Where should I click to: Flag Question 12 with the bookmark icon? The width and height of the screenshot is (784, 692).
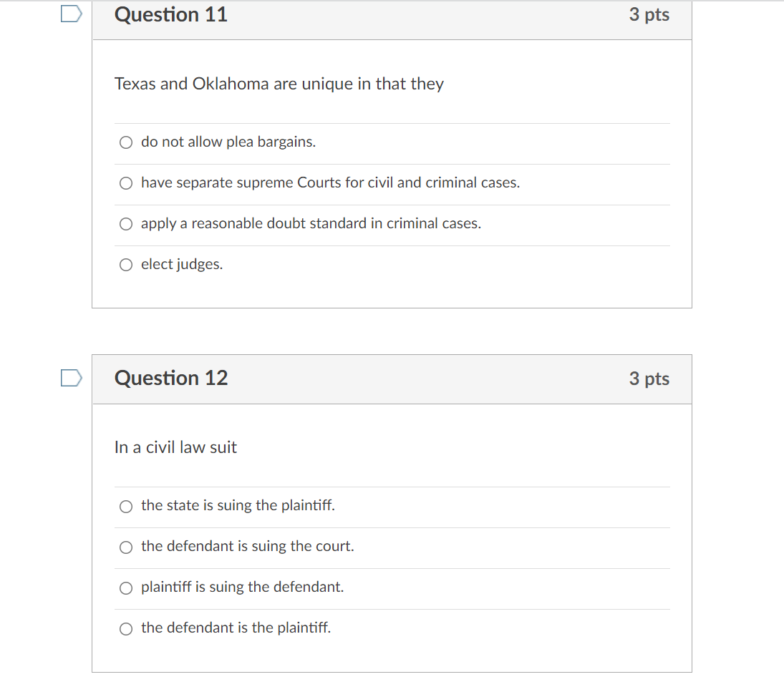[x=71, y=378]
